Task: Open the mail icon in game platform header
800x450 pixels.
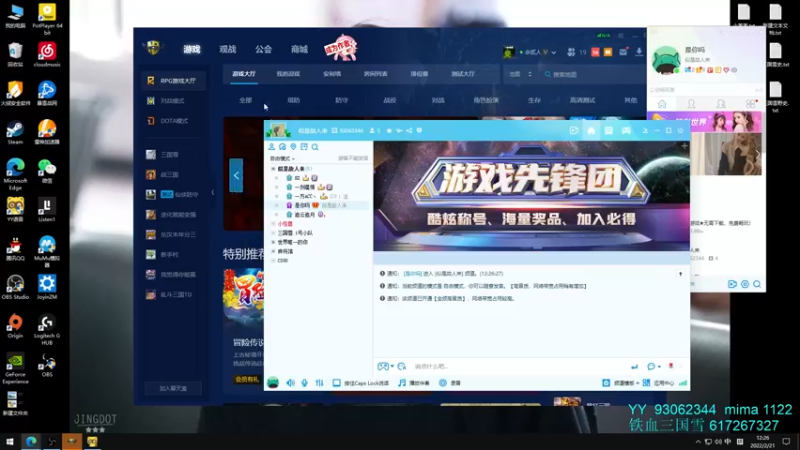Action: coord(623,52)
